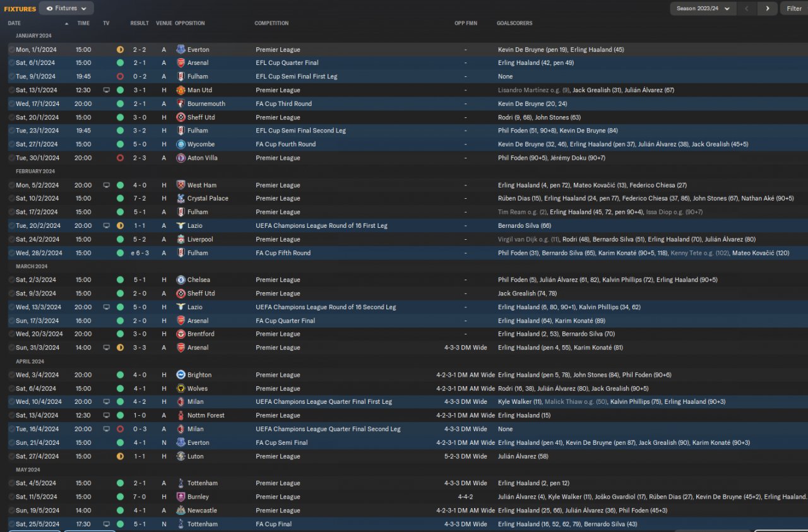The width and height of the screenshot is (808, 532).
Task: Click the TV icon on the Nottm Forest row
Action: click(x=106, y=415)
